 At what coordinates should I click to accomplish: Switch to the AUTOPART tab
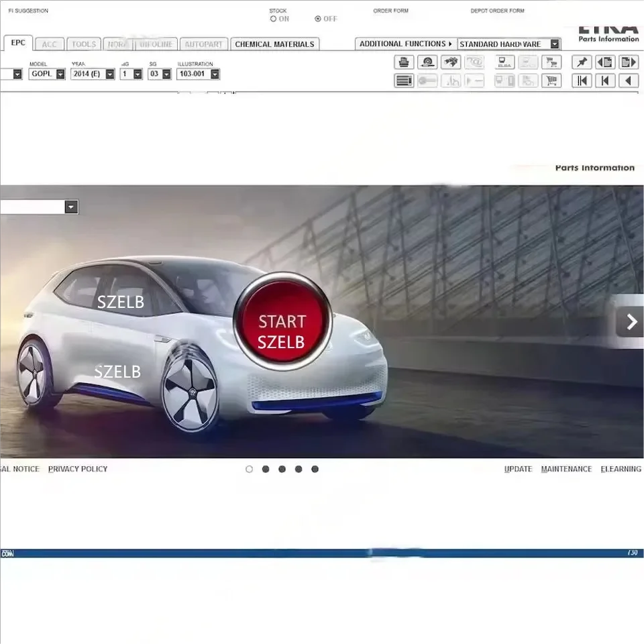point(204,44)
